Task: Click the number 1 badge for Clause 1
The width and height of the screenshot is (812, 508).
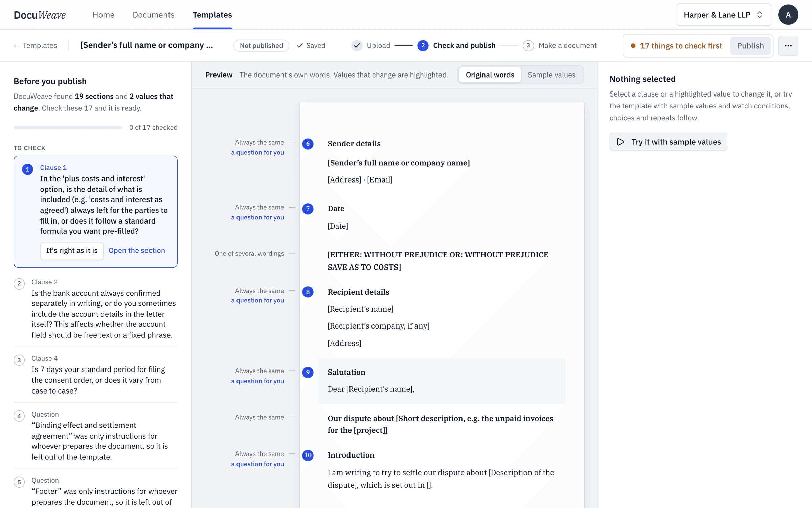Action: tap(27, 169)
